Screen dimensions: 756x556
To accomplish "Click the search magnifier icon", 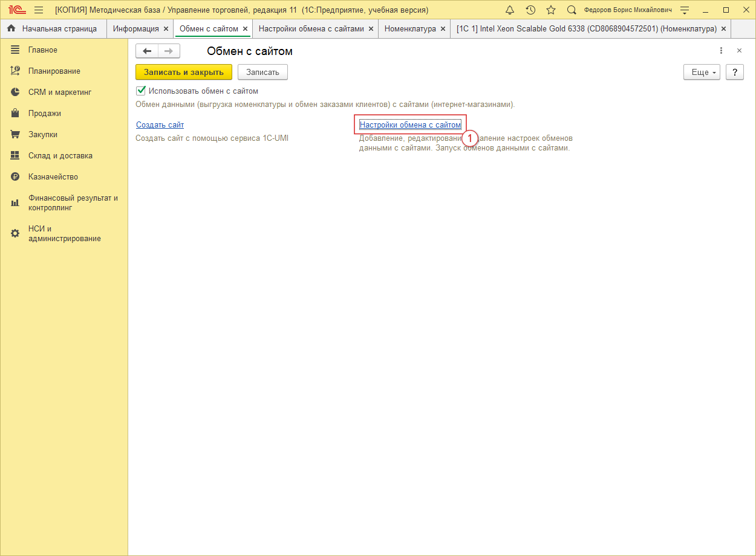I will [x=572, y=10].
